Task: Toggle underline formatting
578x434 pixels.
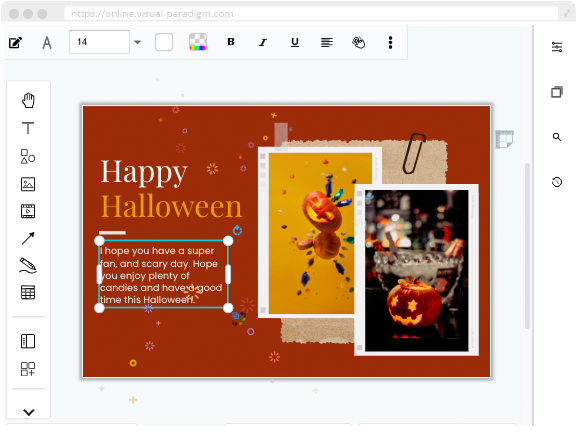Action: click(x=295, y=42)
